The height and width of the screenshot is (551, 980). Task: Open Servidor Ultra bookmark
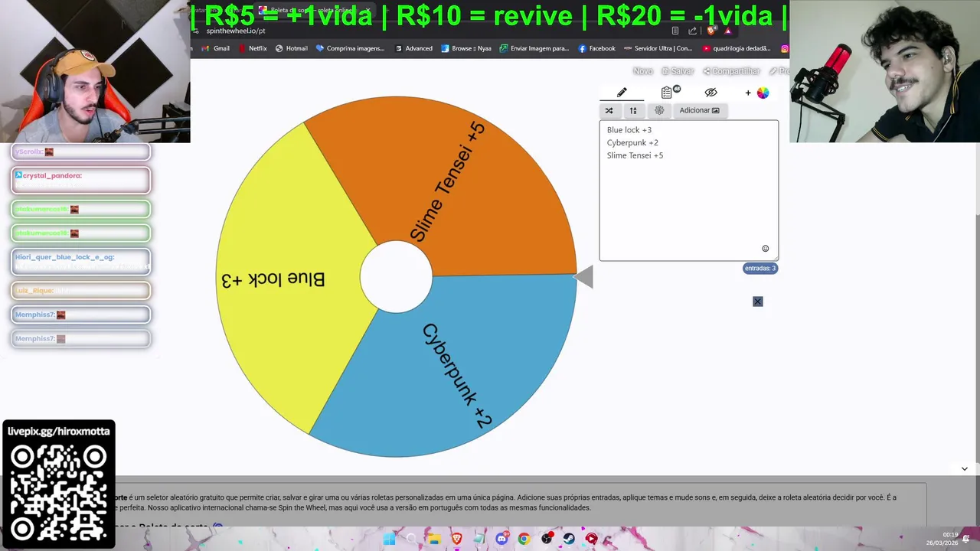[x=658, y=48]
